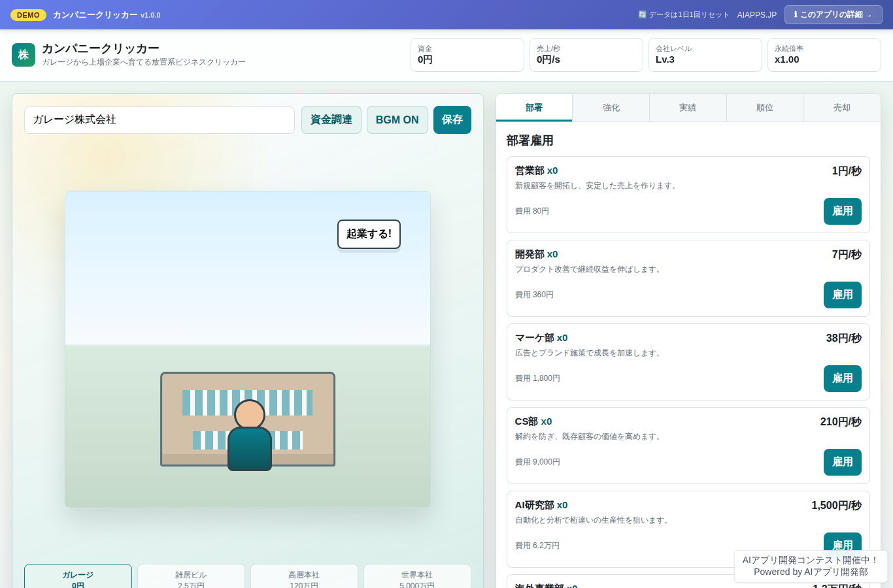Open the 順位 tab
Screen dimensions: 893x588
[x=765, y=108]
